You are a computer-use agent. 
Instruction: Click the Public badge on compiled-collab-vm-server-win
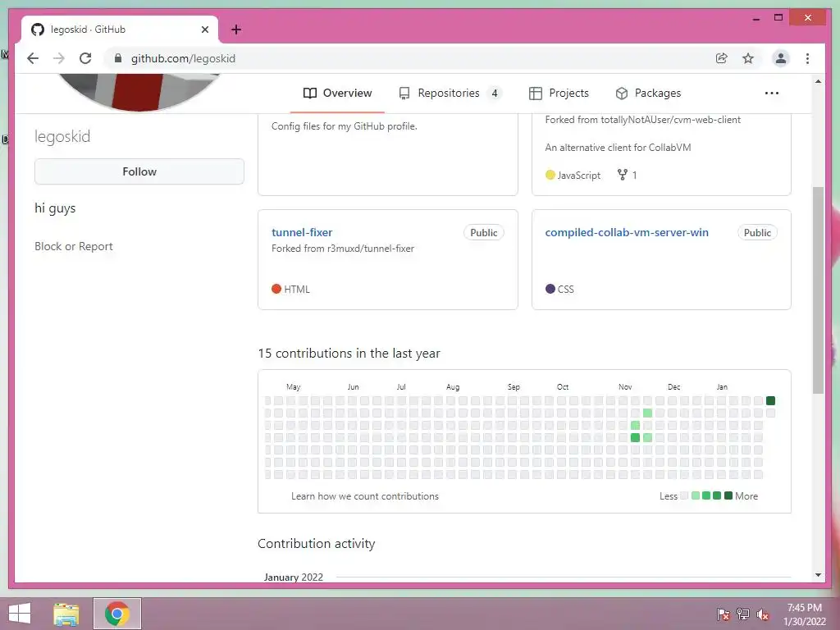point(757,232)
